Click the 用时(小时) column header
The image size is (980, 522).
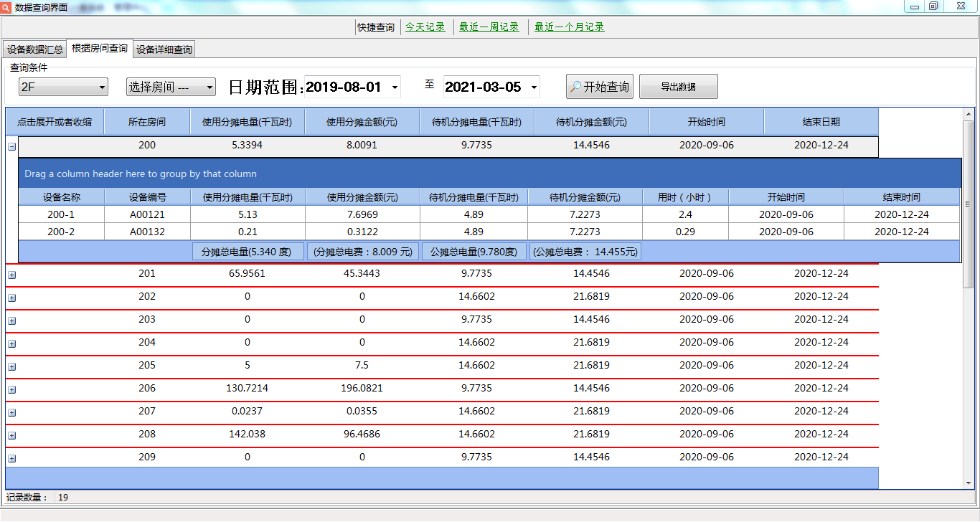pos(685,197)
